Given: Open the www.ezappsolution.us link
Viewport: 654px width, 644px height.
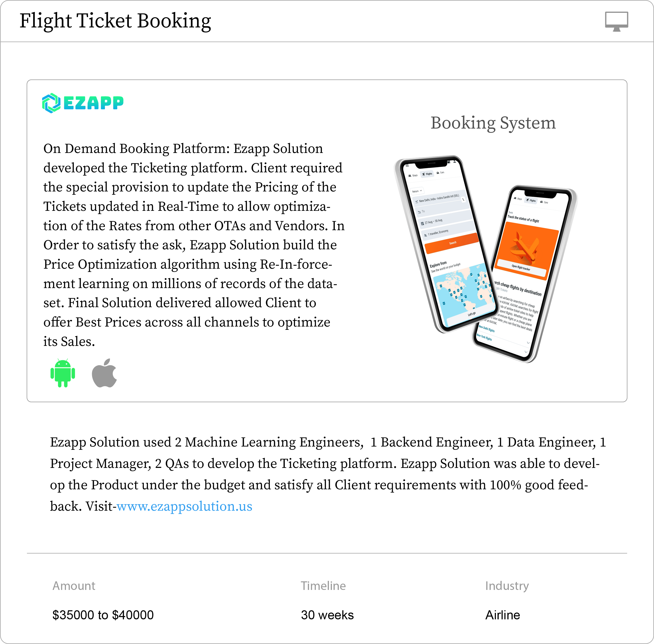Looking at the screenshot, I should tap(184, 506).
